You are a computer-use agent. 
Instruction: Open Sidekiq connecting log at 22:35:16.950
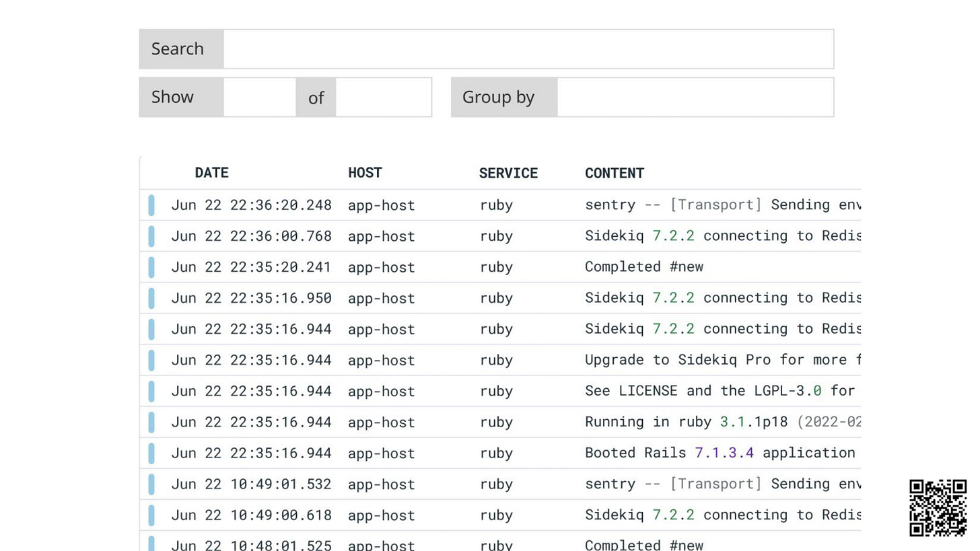pos(723,297)
